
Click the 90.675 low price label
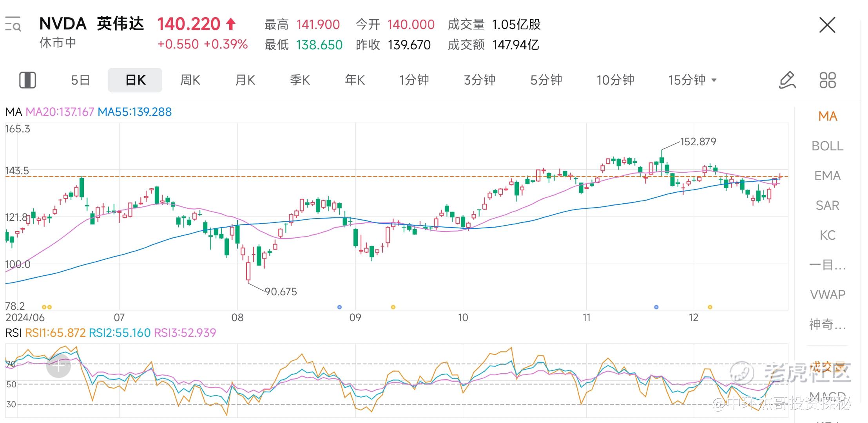[x=281, y=292]
